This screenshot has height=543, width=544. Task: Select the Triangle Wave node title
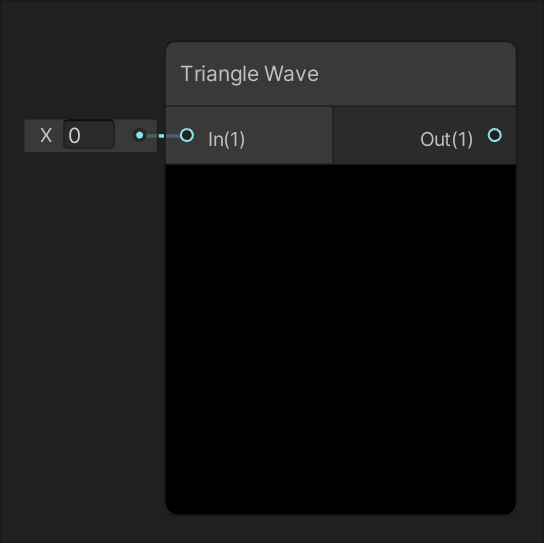coord(249,74)
